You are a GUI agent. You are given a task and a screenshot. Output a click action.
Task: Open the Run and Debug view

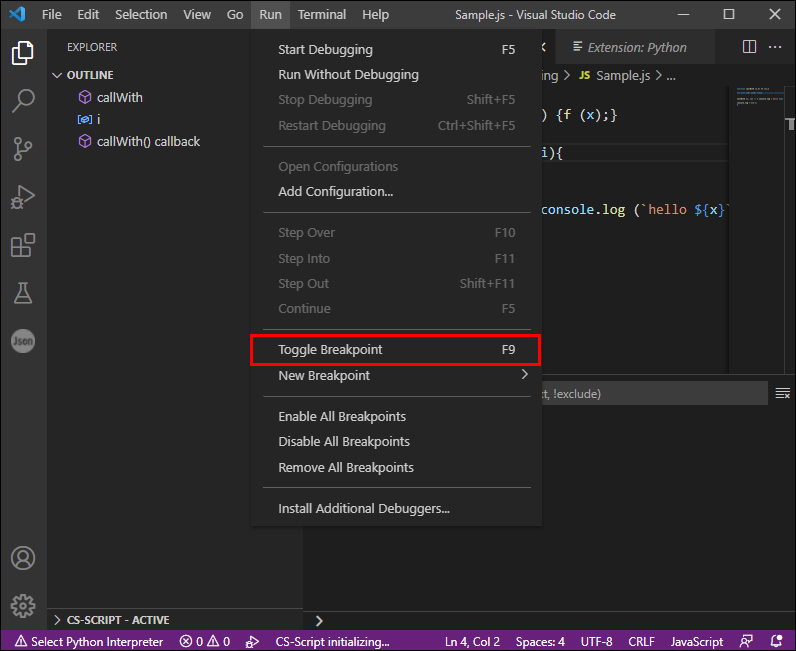click(x=23, y=197)
